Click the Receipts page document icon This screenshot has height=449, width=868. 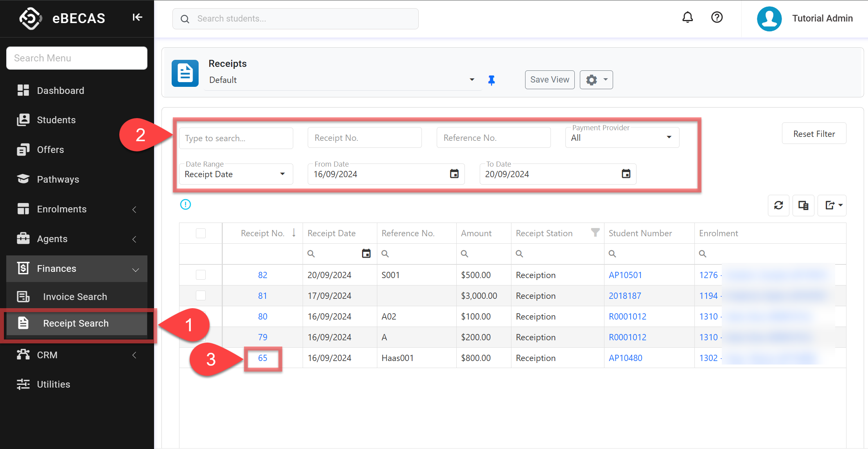[x=185, y=73]
